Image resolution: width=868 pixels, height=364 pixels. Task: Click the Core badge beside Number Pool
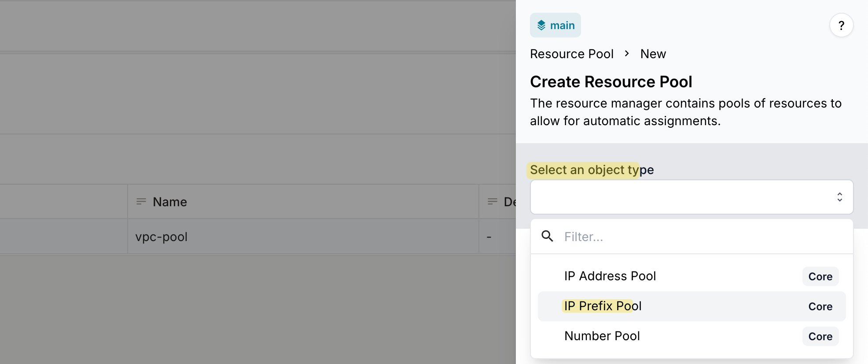(820, 336)
